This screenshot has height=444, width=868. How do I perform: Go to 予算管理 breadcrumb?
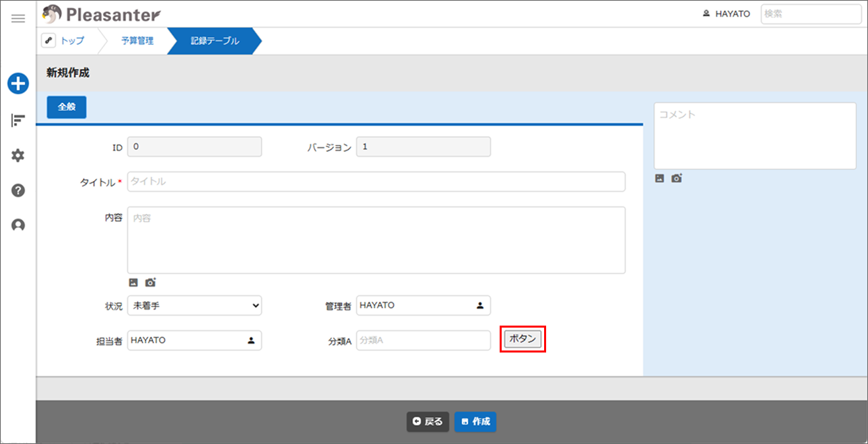[137, 41]
